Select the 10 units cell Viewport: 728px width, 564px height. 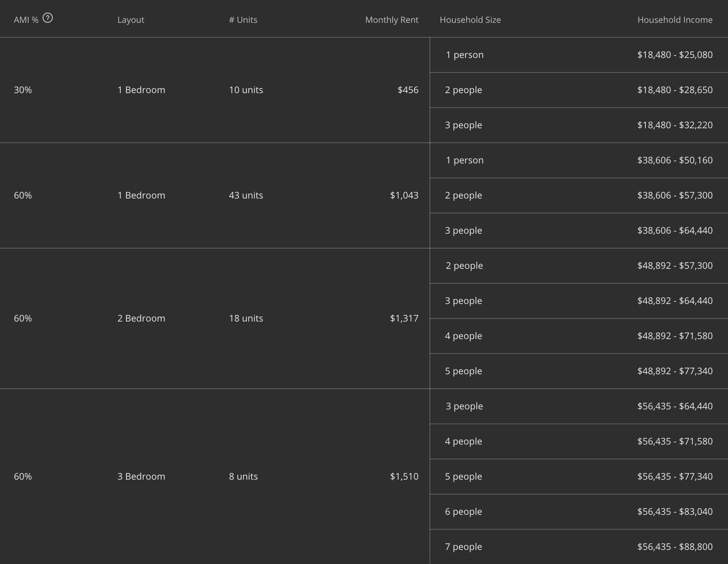(245, 90)
